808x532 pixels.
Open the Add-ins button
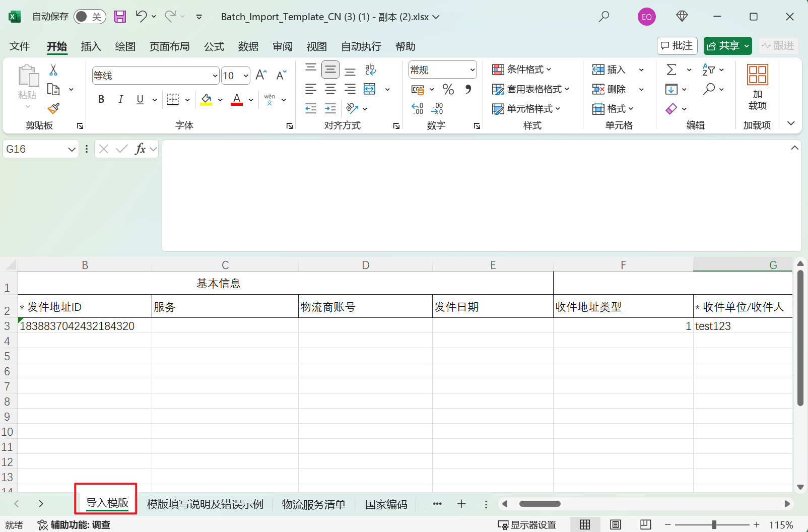click(758, 87)
